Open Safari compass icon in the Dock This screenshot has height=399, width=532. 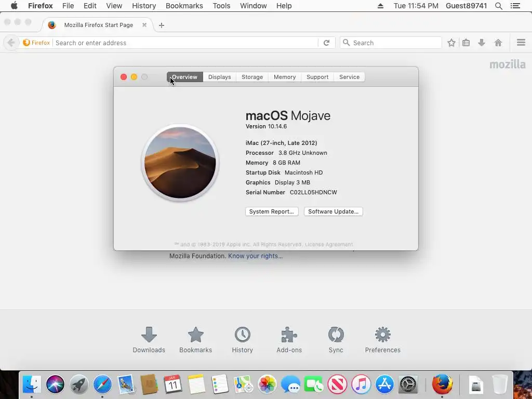pos(102,384)
